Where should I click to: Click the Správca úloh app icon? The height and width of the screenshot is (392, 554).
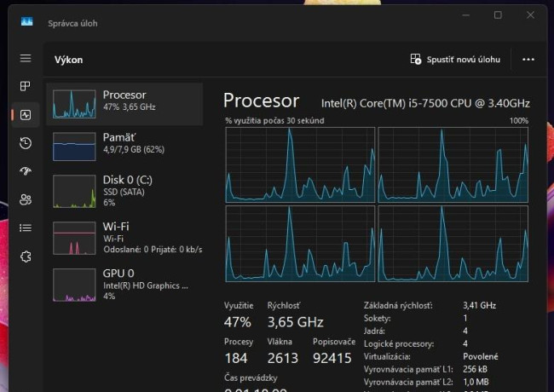(x=27, y=22)
